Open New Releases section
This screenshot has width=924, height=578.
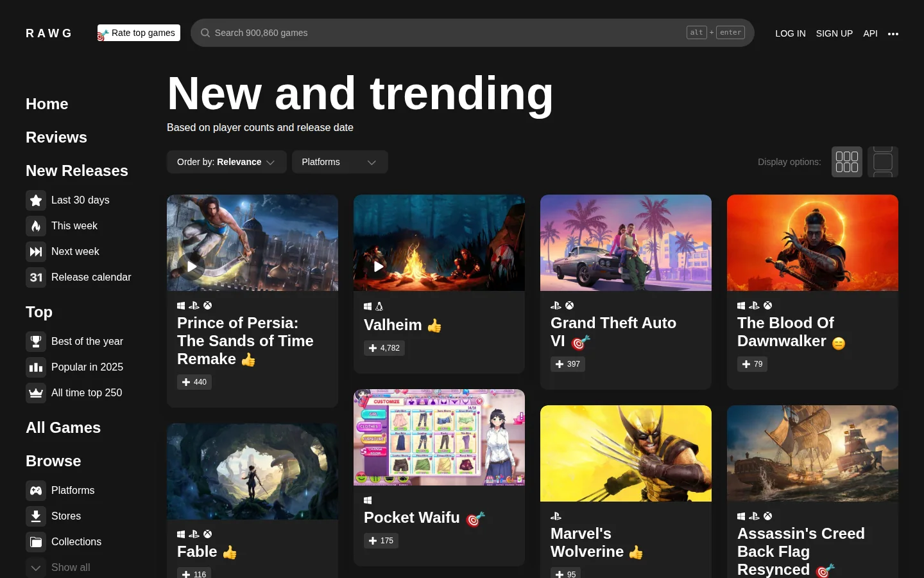[77, 171]
